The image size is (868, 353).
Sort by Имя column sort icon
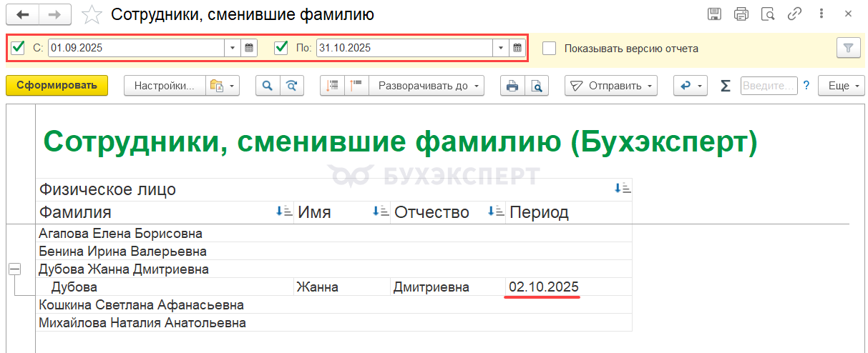pos(380,212)
